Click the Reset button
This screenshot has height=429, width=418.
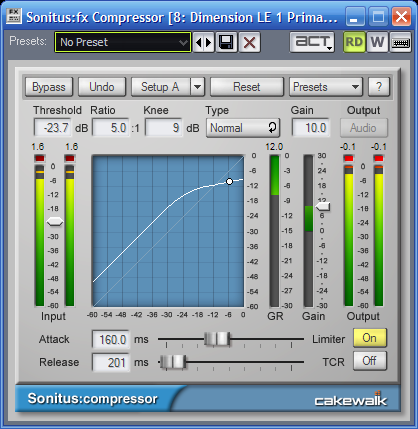[x=247, y=87]
